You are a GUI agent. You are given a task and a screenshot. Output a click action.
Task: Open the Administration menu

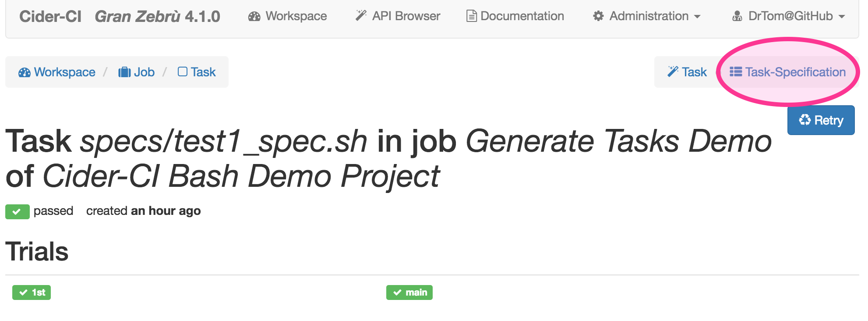point(647,16)
